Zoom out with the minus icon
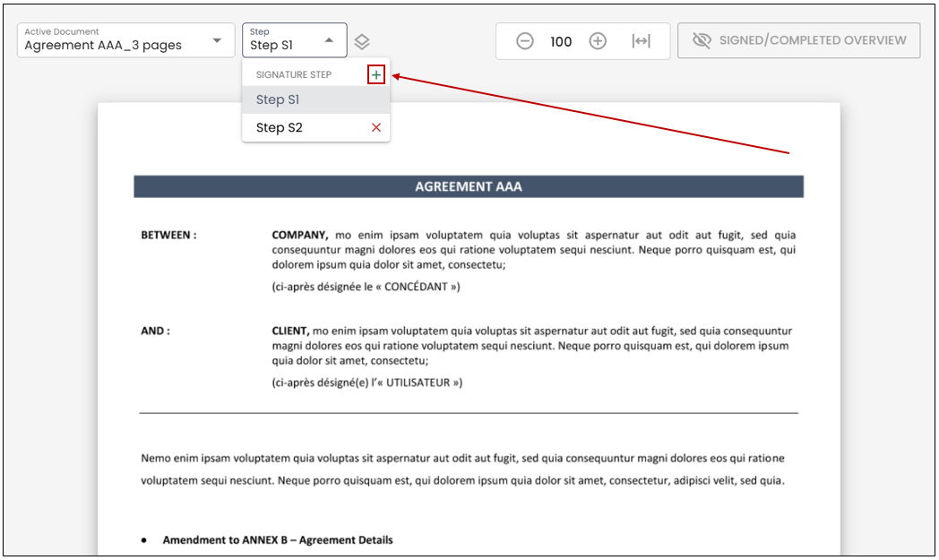939x560 pixels. [x=524, y=40]
